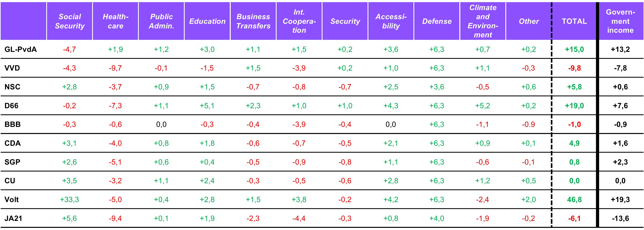Select NSC's Defense value +3,6
Screen dimensions: 644x230
point(437,87)
